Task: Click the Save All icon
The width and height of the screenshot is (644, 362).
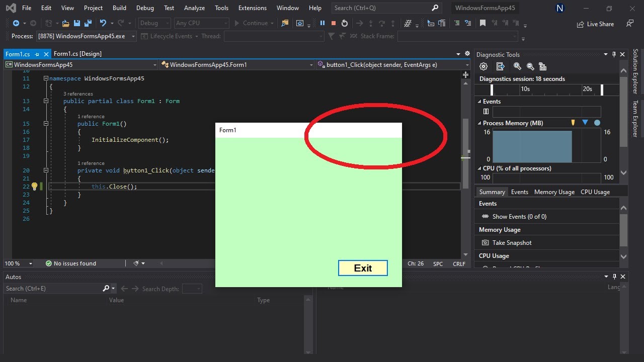Action: [88, 23]
